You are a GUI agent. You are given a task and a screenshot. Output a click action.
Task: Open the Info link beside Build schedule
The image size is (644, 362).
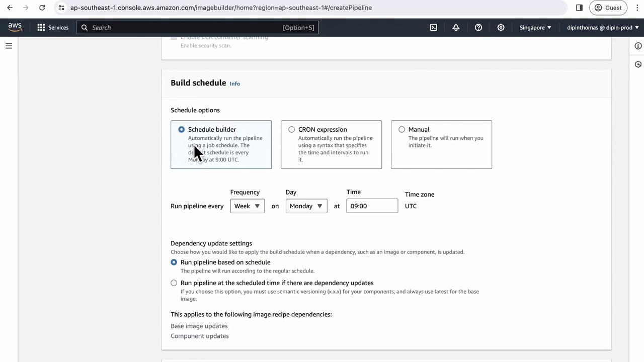pos(235,83)
